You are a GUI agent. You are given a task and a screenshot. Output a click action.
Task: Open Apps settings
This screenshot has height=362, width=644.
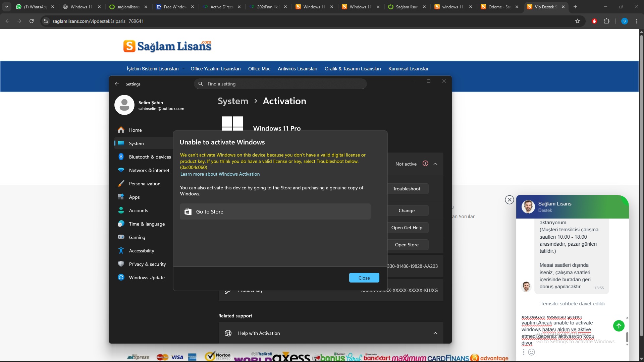coord(144,197)
